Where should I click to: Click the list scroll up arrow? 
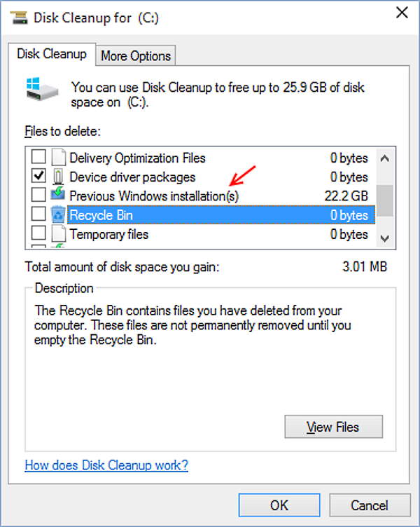click(x=385, y=158)
